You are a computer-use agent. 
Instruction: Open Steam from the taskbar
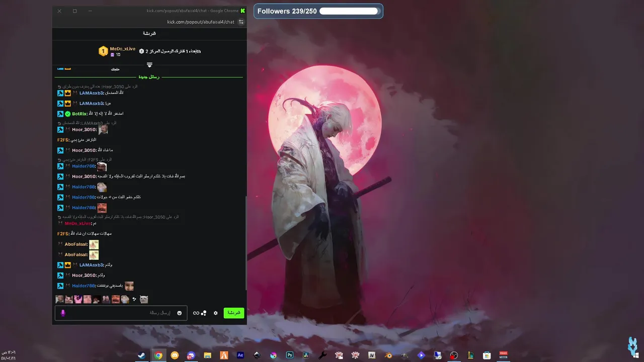[x=142, y=355]
